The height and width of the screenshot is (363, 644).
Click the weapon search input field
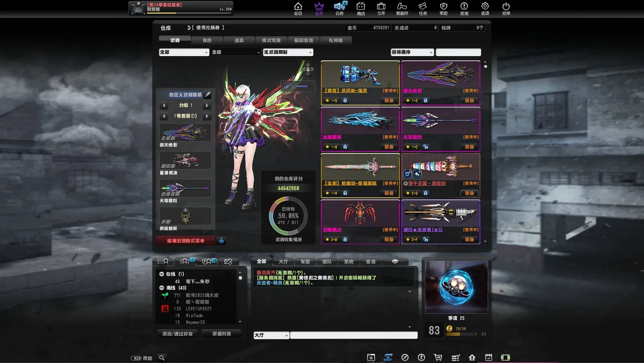[x=458, y=52]
